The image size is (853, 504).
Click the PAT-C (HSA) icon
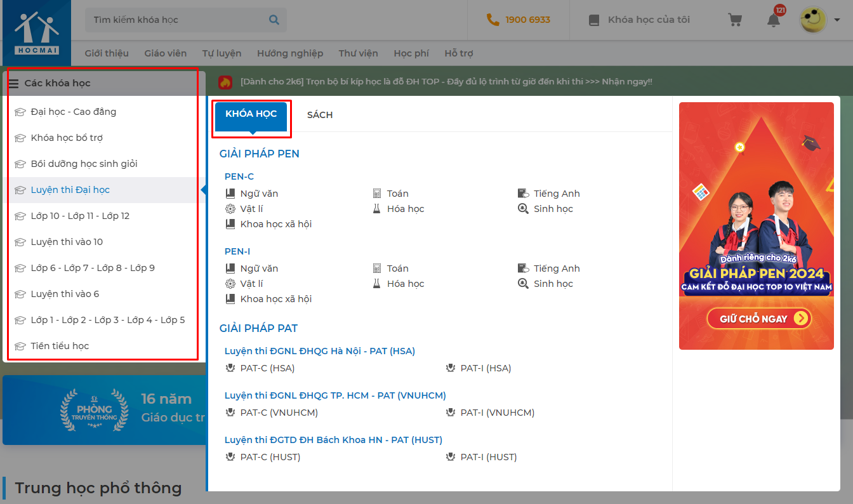pyautogui.click(x=230, y=368)
